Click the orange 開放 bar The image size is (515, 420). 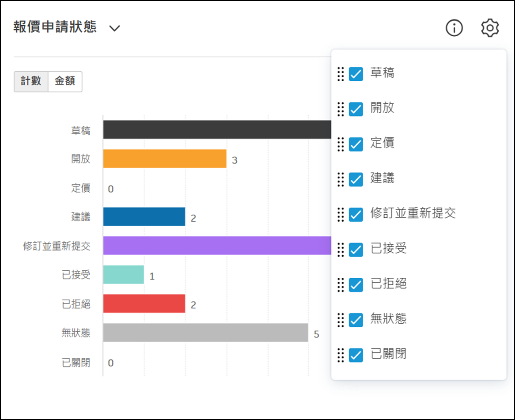coord(164,159)
